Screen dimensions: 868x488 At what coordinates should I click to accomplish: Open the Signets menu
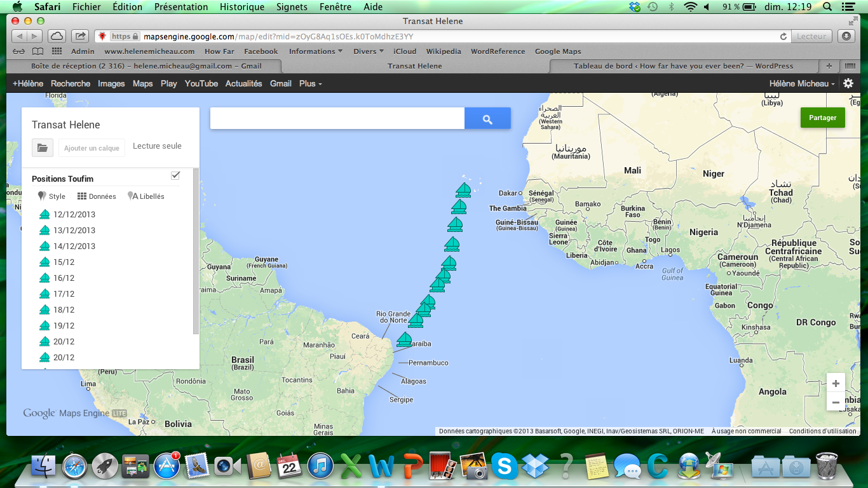point(292,7)
